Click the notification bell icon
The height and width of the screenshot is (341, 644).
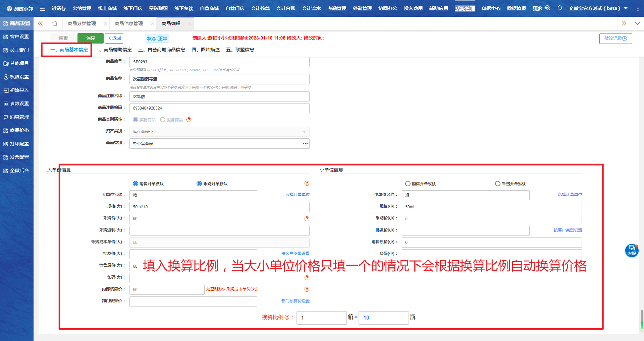coord(559,8)
